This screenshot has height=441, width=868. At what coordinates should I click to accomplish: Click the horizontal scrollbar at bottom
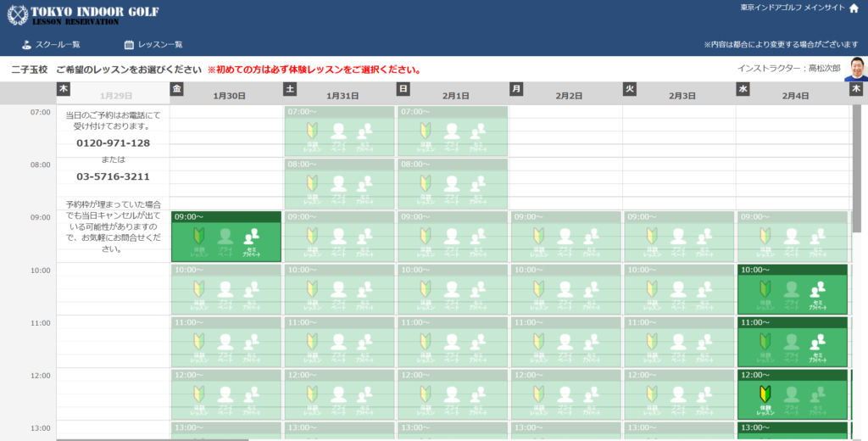pyautogui.click(x=153, y=439)
